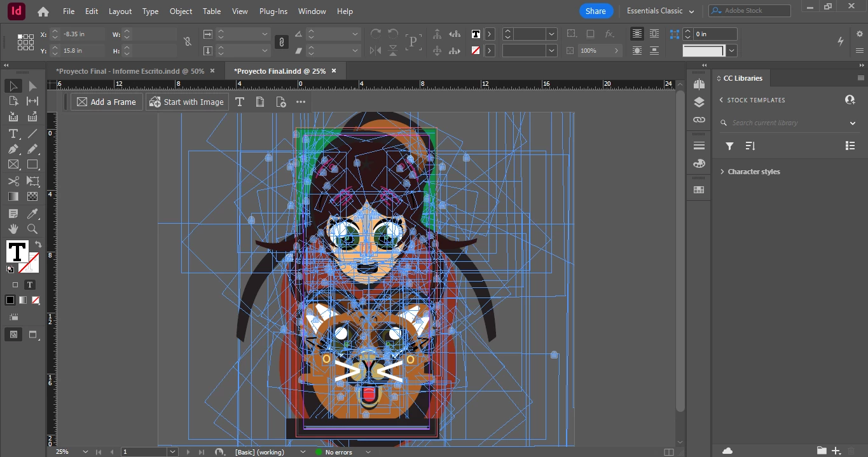
Task: Open the preflight No errors dropdown
Action: tap(368, 452)
